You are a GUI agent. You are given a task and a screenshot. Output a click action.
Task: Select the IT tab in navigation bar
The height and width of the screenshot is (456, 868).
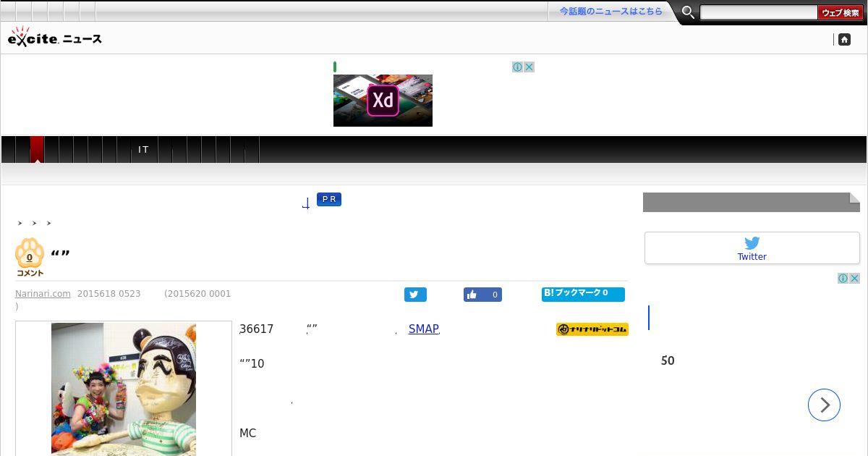144,149
